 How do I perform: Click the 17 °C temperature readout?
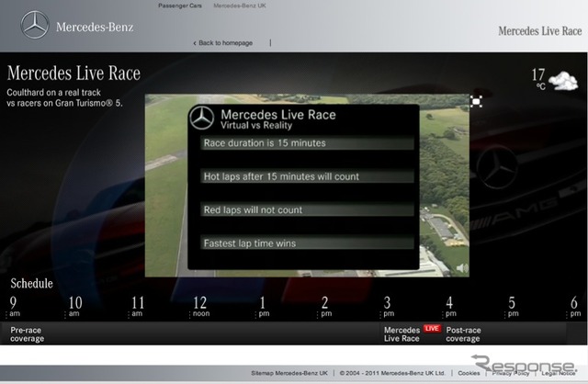[x=538, y=78]
